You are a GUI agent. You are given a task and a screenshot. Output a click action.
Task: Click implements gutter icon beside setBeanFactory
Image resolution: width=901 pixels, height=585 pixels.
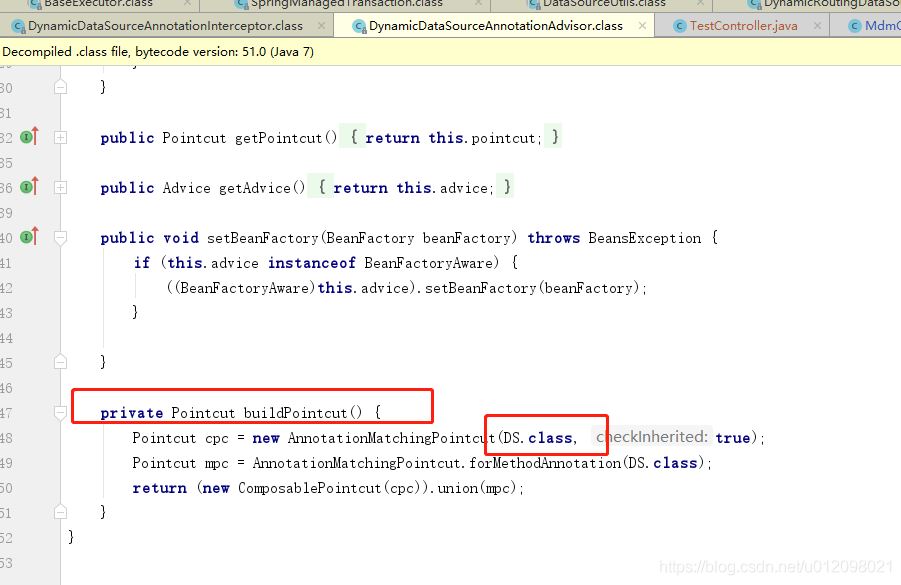click(29, 236)
